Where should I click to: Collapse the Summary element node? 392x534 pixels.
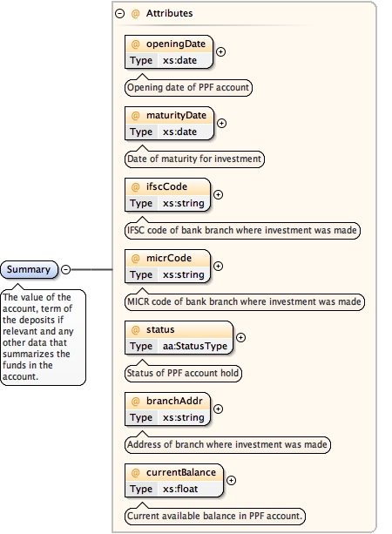pyautogui.click(x=65, y=269)
